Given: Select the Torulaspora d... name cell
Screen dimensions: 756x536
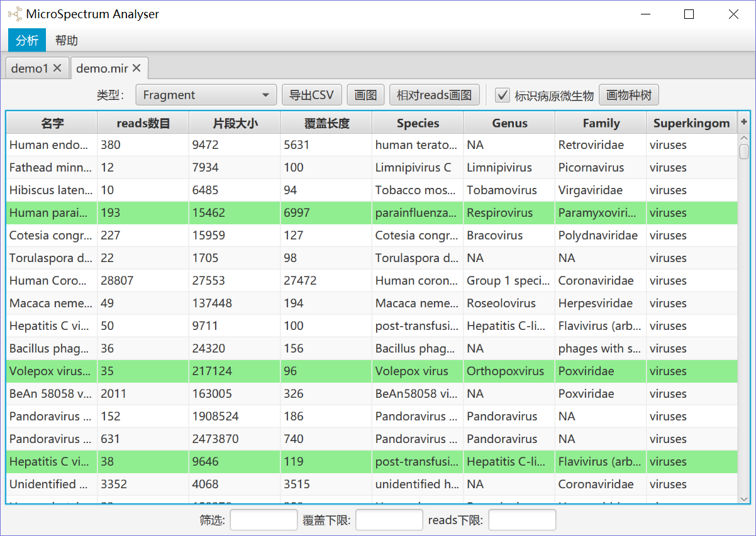Looking at the screenshot, I should [52, 258].
